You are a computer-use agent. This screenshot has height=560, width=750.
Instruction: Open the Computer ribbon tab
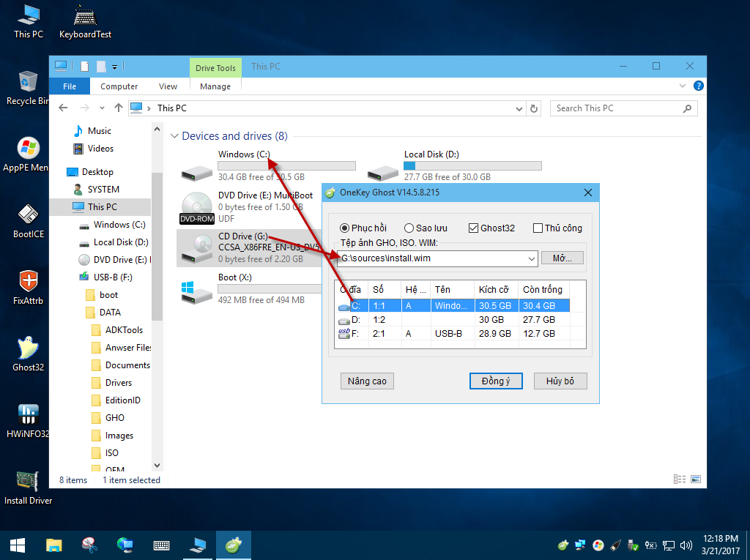point(119,86)
